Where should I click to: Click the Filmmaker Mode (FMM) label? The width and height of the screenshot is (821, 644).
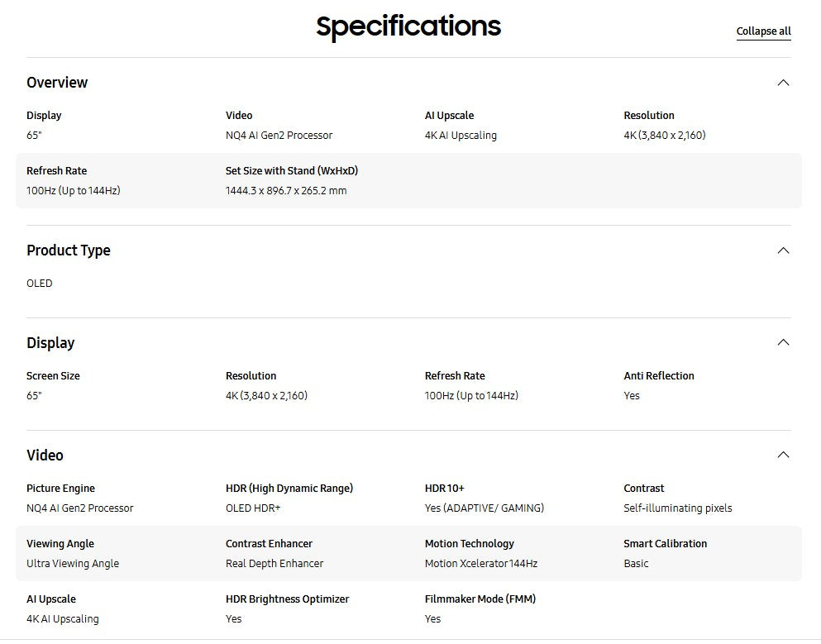[x=480, y=599]
